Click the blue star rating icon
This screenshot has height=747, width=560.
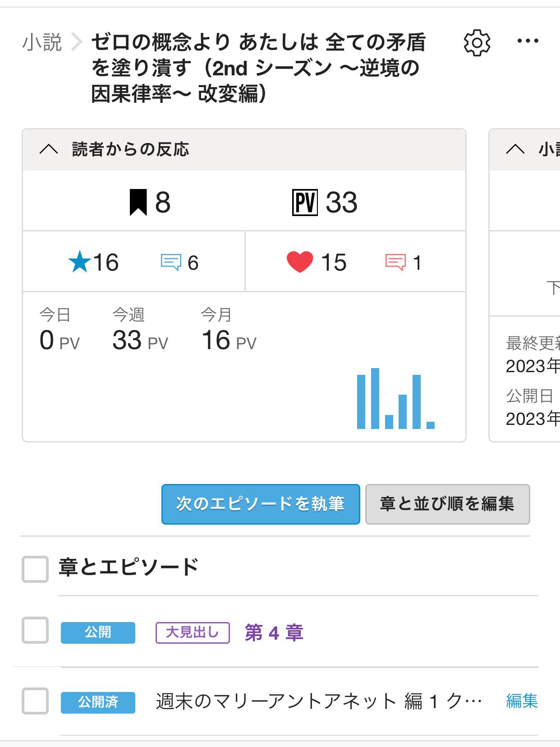pos(79,262)
